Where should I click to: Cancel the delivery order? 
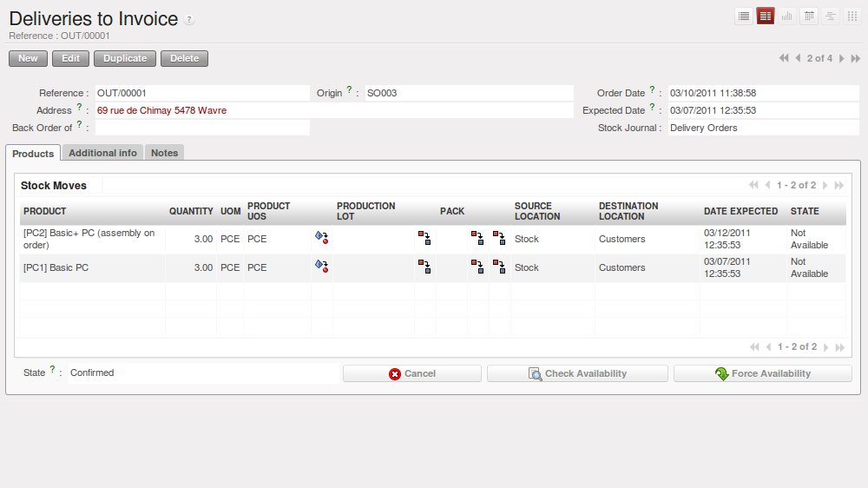point(411,373)
